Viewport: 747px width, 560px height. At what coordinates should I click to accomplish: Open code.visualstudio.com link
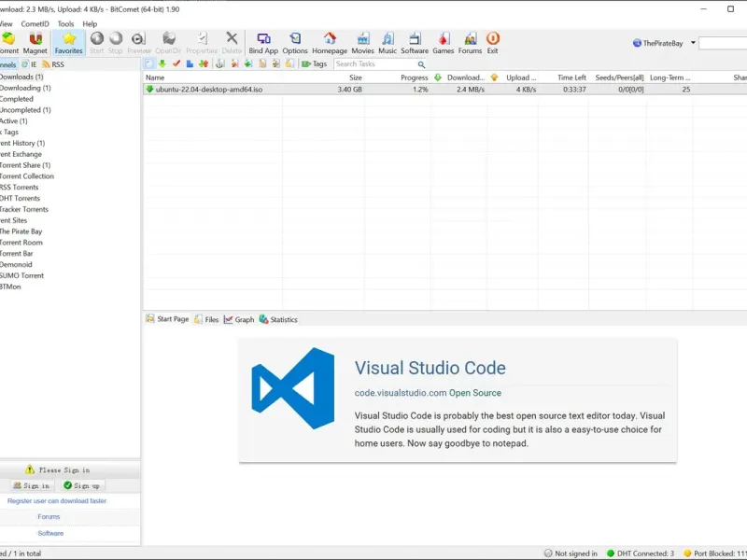point(401,393)
